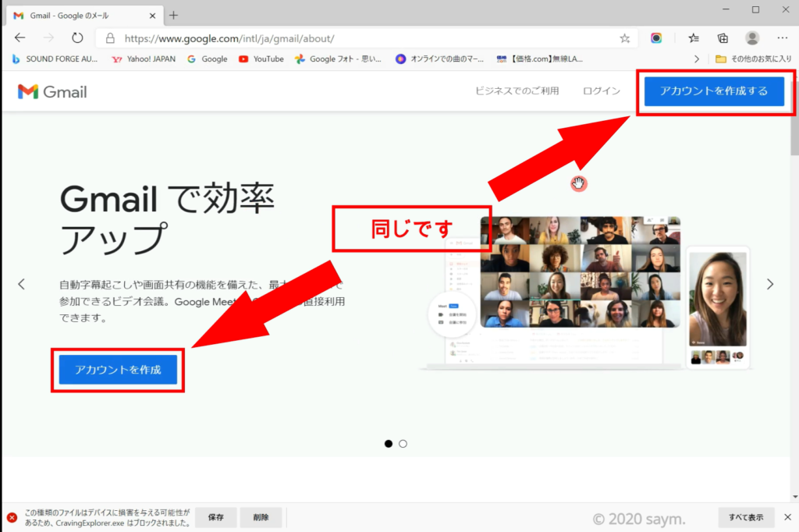Open the ログイン link

click(x=602, y=91)
